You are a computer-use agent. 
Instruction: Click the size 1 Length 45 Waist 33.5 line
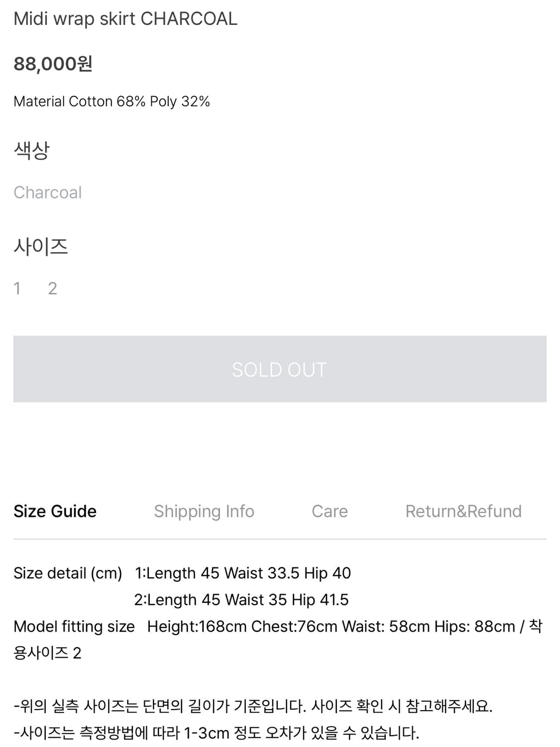pos(243,573)
